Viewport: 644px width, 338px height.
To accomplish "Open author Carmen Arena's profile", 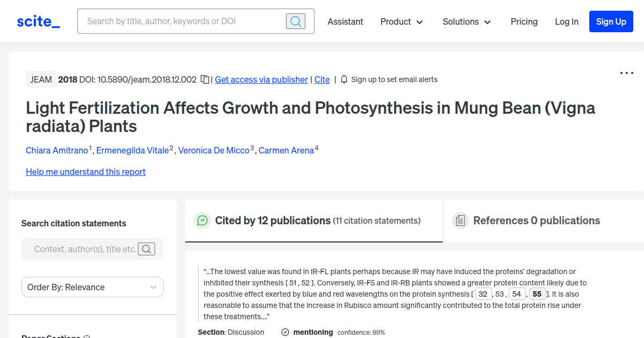I will click(x=286, y=150).
